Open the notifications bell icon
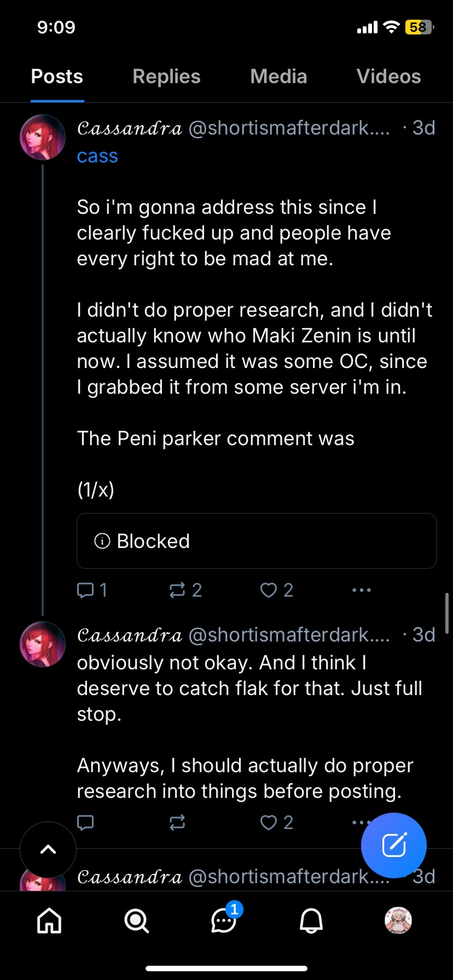The width and height of the screenshot is (453, 980). [x=311, y=920]
